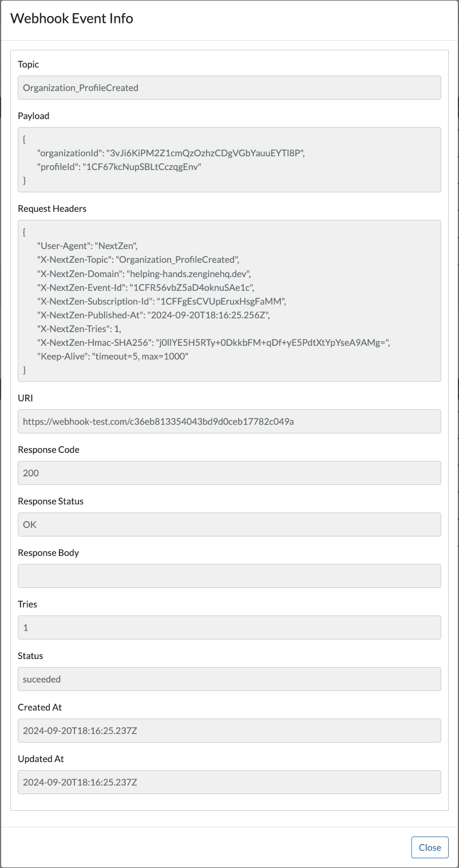Click inside the Request Headers box
The height and width of the screenshot is (868, 459).
coord(229,301)
